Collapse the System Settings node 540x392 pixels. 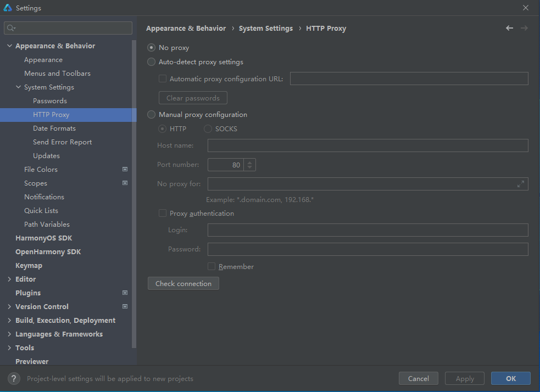point(18,87)
